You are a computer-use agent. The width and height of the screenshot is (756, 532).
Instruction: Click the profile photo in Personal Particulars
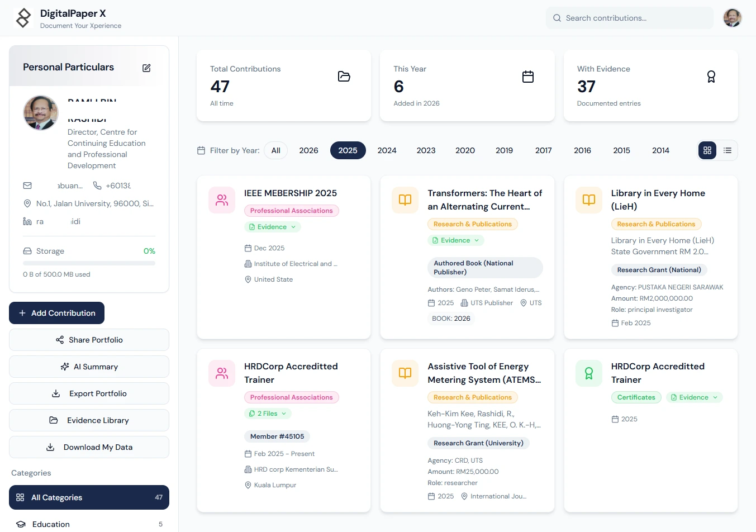coord(41,113)
